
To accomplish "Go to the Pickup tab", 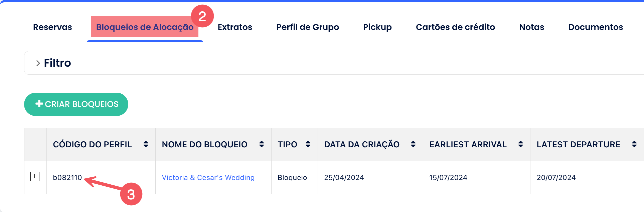I will click(377, 27).
